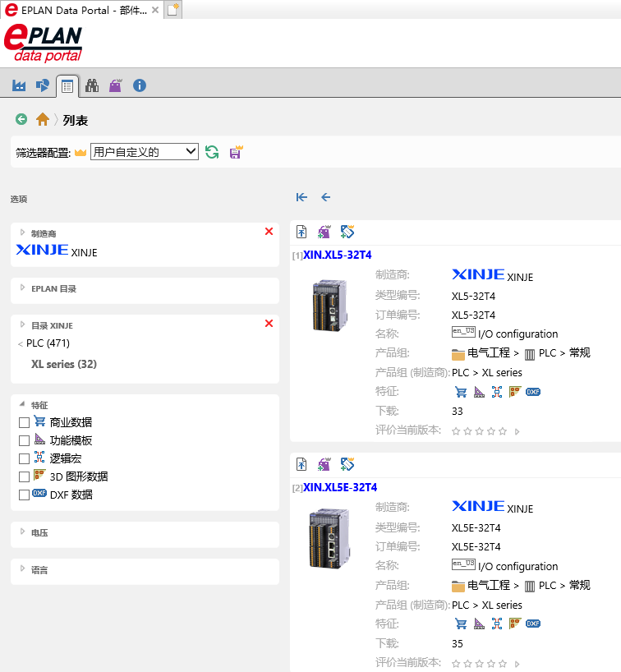
Task: Collapse the 特征 section
Action: click(x=23, y=404)
